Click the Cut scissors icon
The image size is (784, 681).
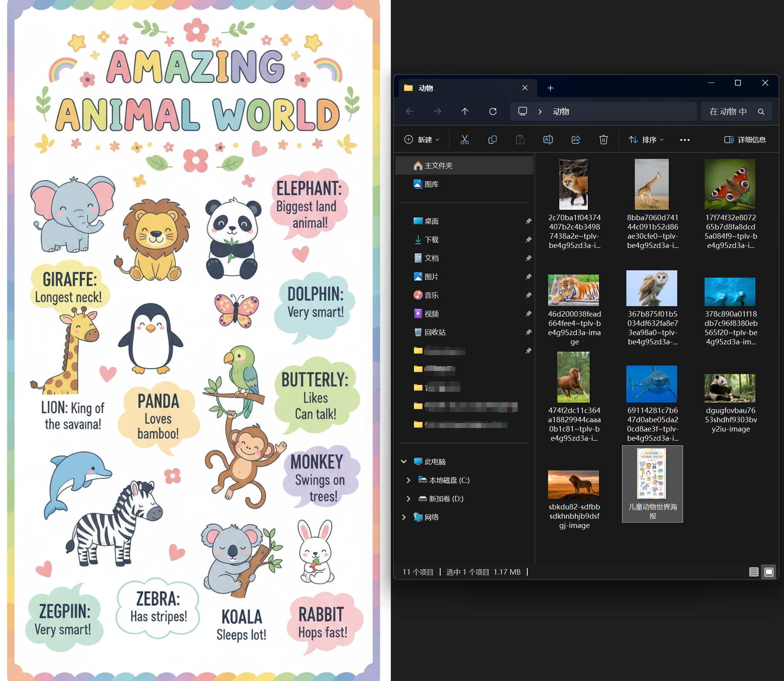[x=464, y=140]
